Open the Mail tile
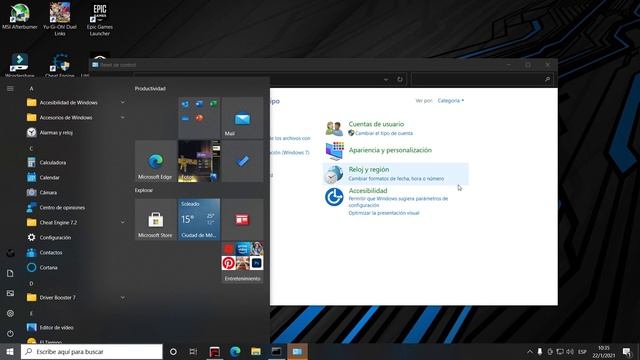This screenshot has height=360, width=640. 242,118
